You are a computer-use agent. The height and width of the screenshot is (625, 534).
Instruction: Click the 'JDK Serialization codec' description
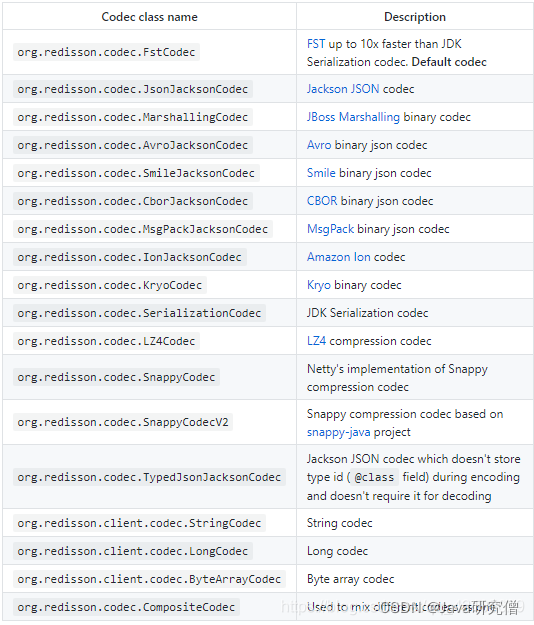[367, 313]
